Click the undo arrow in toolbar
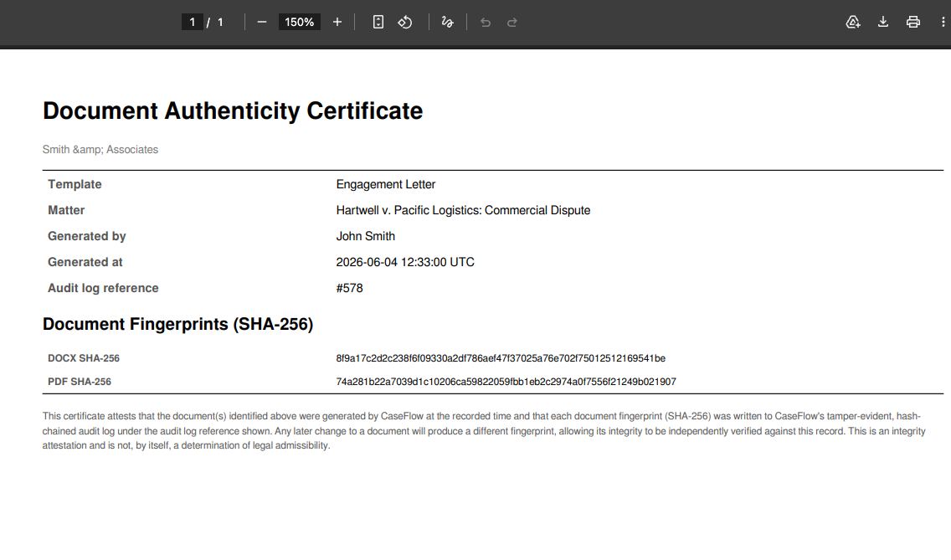951x560 pixels. point(486,23)
